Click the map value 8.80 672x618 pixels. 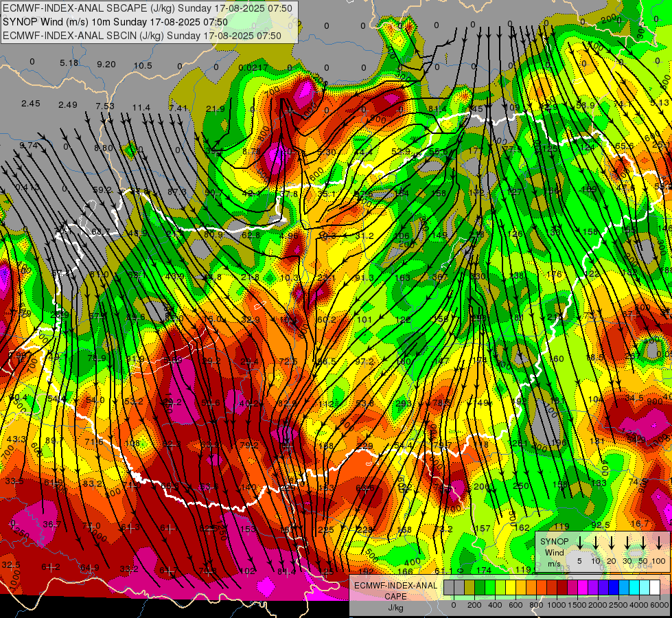pyautogui.click(x=103, y=148)
